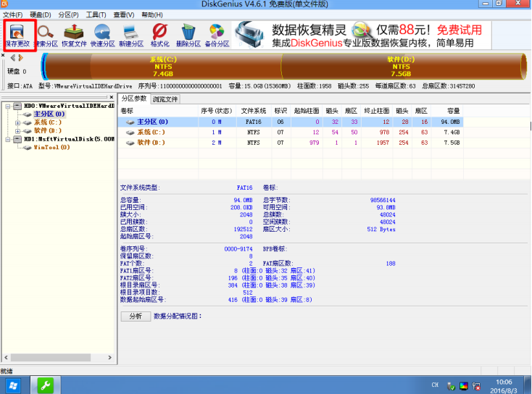Click the Recover Files (恢复文件) icon
Viewport: 532px width, 394px height.
click(74, 35)
